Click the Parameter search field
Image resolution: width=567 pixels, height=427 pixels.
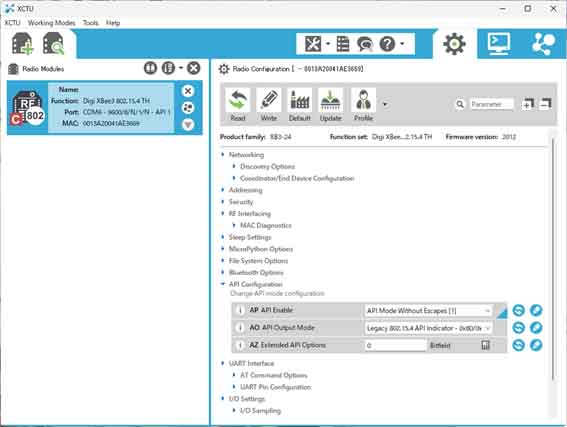(491, 104)
